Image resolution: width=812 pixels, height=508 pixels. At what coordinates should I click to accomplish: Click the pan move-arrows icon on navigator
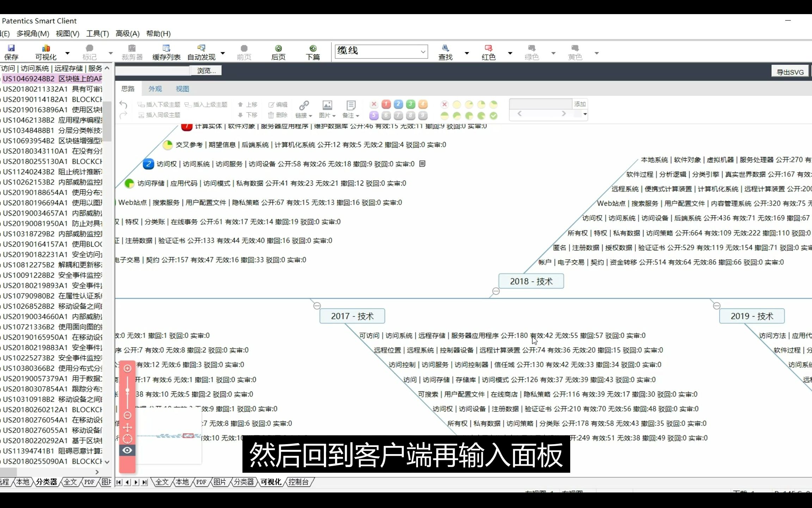click(x=127, y=428)
